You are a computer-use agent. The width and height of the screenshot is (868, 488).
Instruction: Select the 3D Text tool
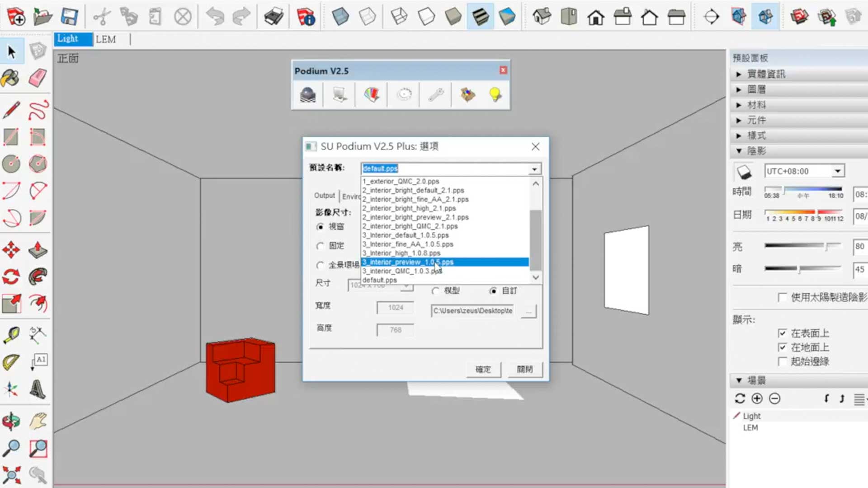pos(38,389)
